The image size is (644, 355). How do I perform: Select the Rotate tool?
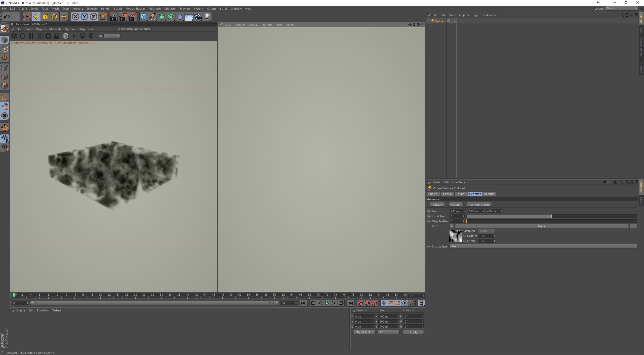[x=54, y=17]
